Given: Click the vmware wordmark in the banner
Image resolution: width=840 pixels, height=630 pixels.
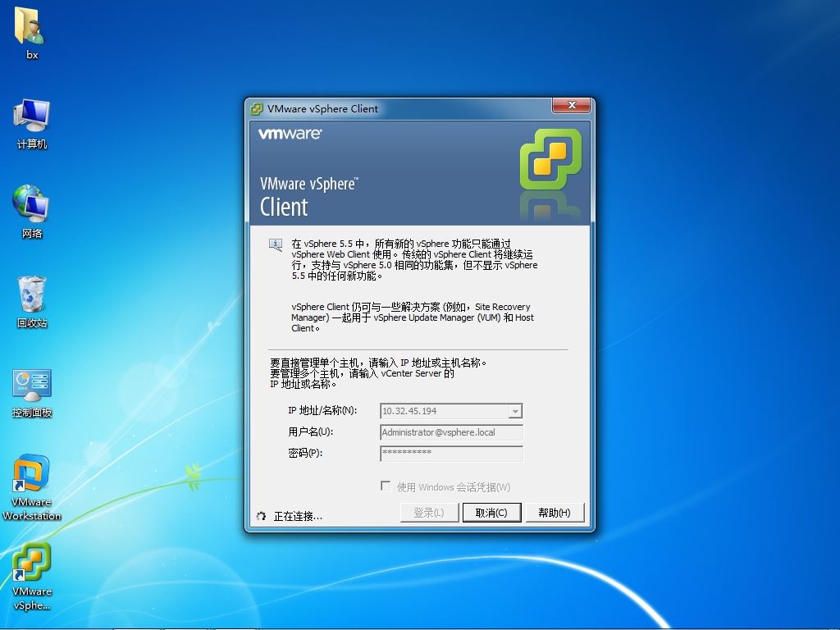Looking at the screenshot, I should pos(290,134).
